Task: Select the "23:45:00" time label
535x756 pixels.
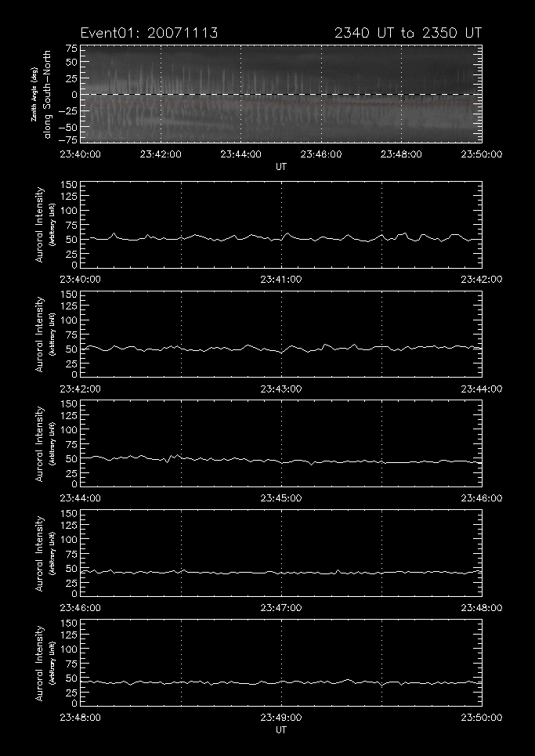Action: click(x=281, y=498)
